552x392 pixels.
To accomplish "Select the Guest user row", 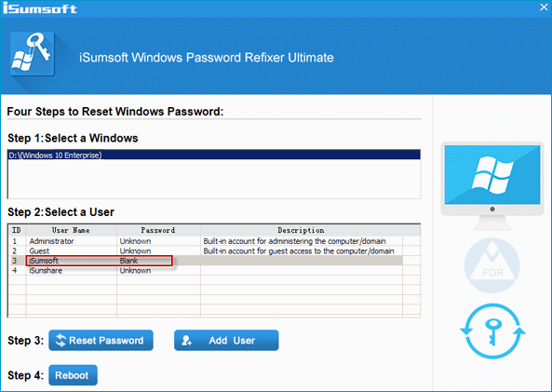I will tap(205, 251).
